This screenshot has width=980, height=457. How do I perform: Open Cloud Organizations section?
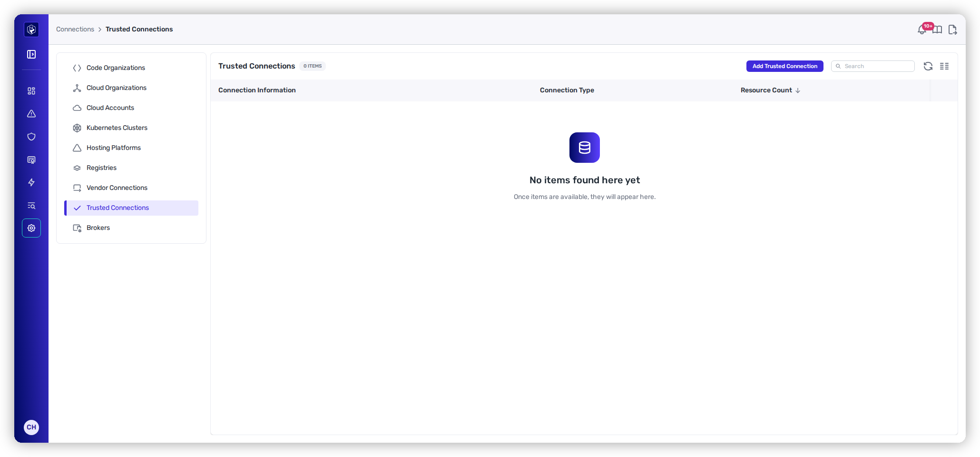(x=131, y=88)
